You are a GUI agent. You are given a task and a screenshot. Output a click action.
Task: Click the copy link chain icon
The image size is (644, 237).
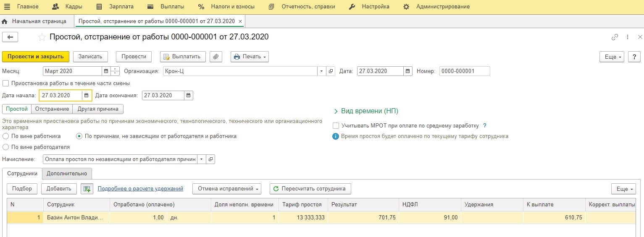[x=615, y=37]
